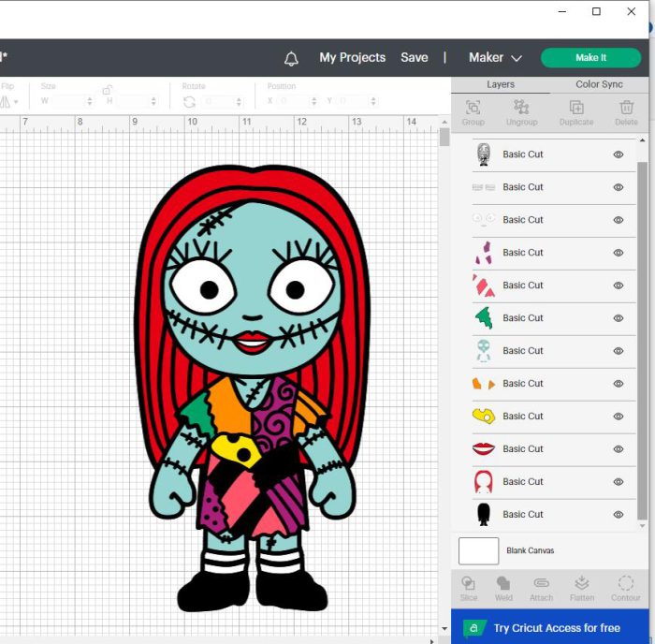655x644 pixels.
Task: Toggle the size aspect-ratio lock icon
Action: 107,90
